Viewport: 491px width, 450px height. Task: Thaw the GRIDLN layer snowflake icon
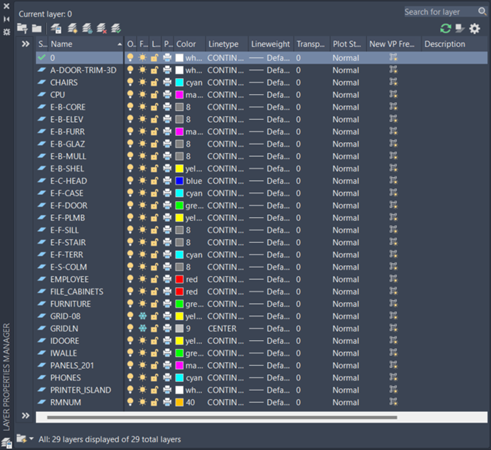pyautogui.click(x=142, y=329)
